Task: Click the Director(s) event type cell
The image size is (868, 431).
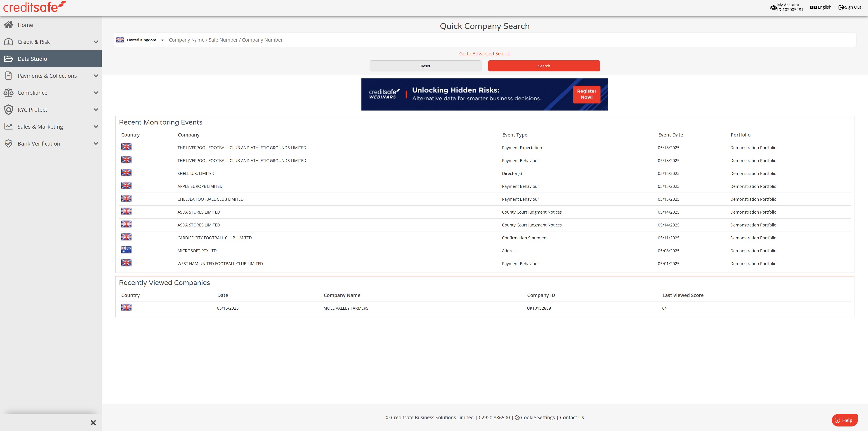Action: tap(512, 174)
